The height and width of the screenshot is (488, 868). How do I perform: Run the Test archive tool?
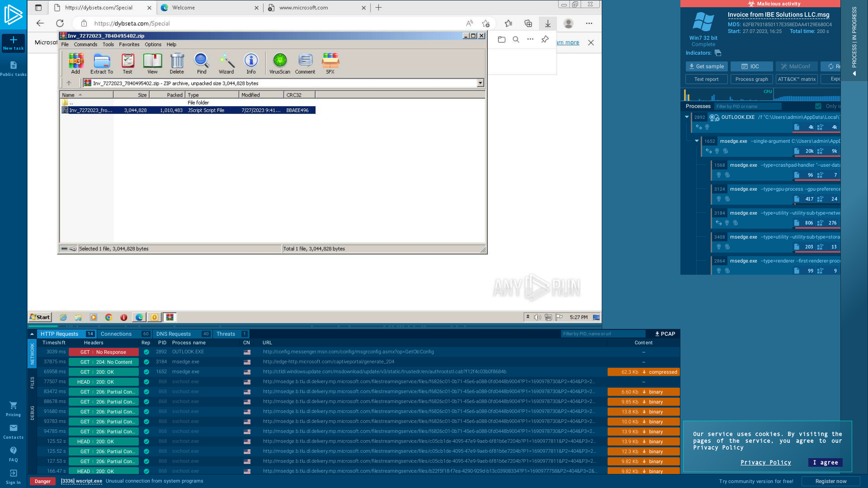coord(127,63)
